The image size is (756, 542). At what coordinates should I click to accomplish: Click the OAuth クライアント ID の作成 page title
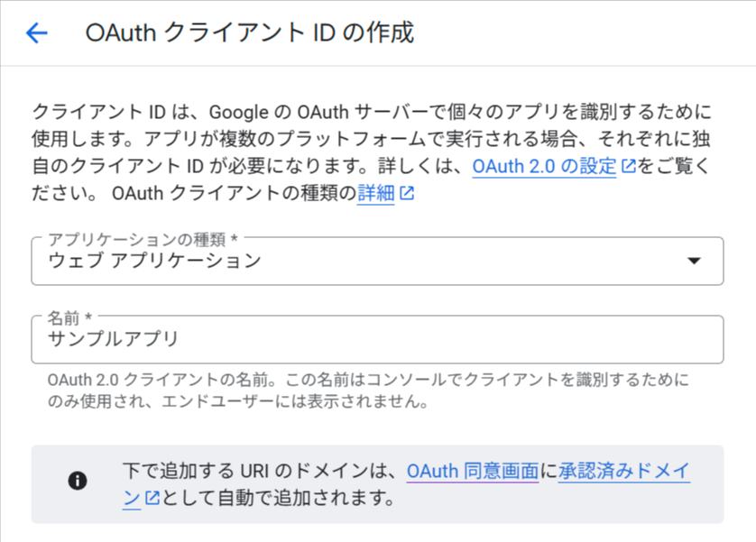[x=249, y=32]
